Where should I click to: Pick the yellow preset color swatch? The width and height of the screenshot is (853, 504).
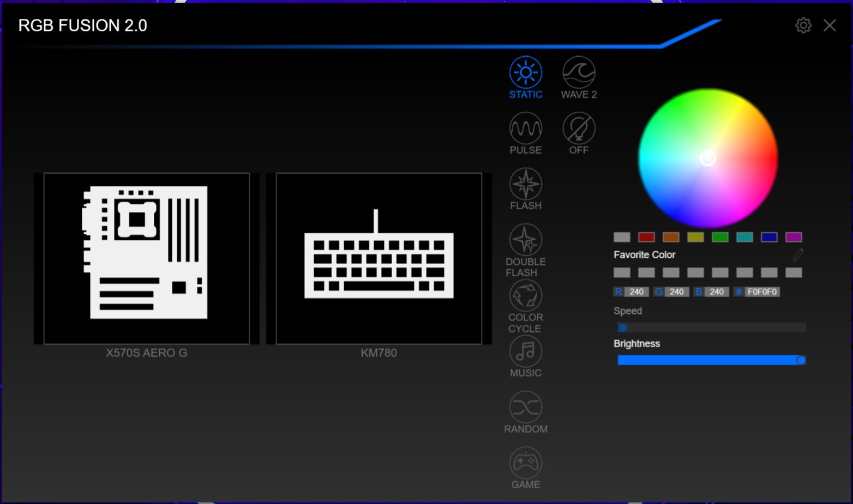click(x=695, y=237)
